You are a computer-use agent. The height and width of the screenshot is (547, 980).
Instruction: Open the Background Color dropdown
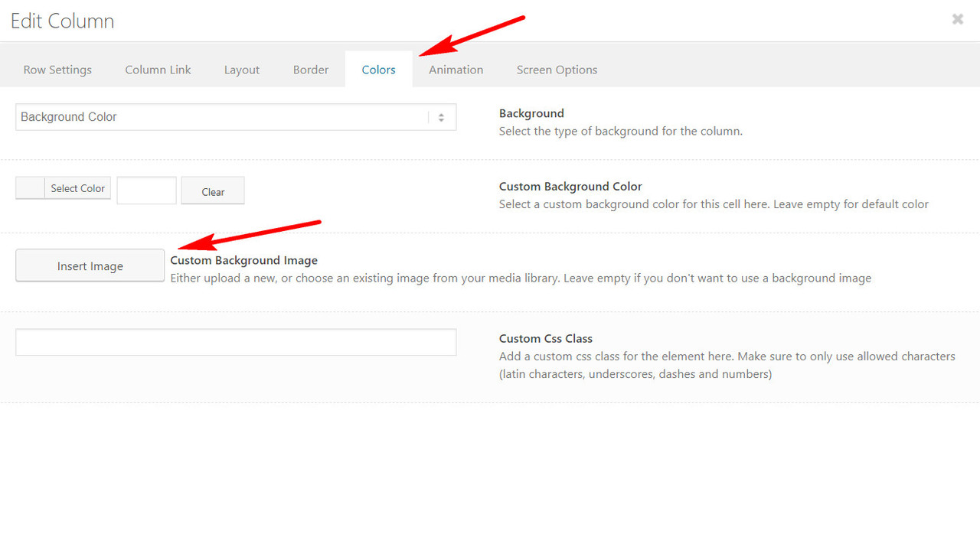pyautogui.click(x=236, y=117)
